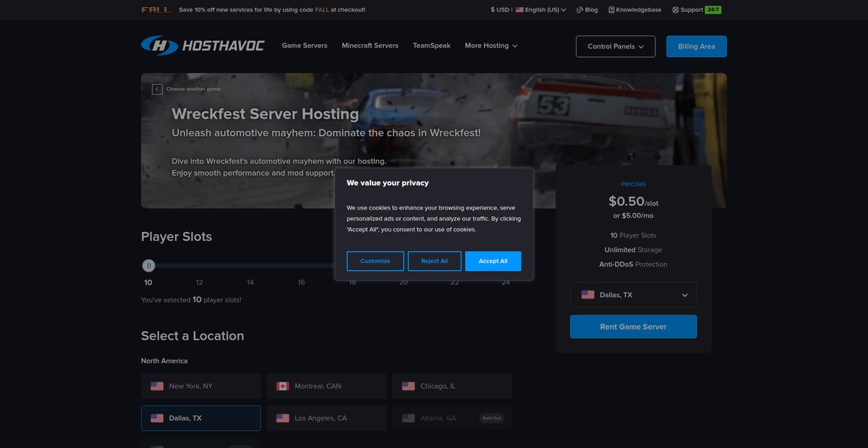Screen dimensions: 868x448
Task: Open the Support link
Action: point(687,10)
